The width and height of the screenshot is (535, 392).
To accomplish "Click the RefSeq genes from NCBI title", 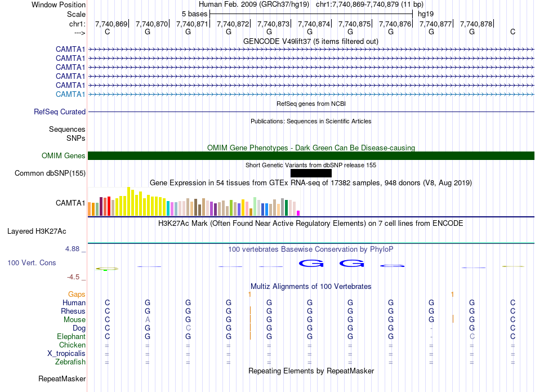I will click(311, 104).
